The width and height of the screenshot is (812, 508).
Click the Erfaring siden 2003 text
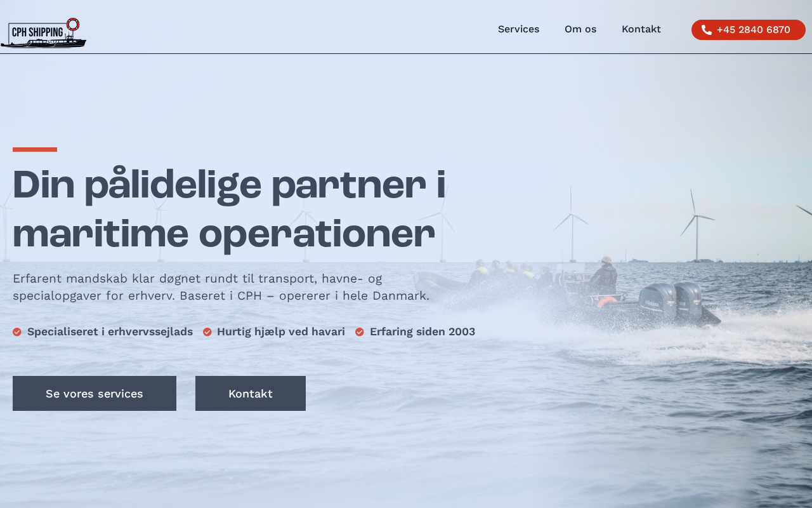click(x=422, y=332)
